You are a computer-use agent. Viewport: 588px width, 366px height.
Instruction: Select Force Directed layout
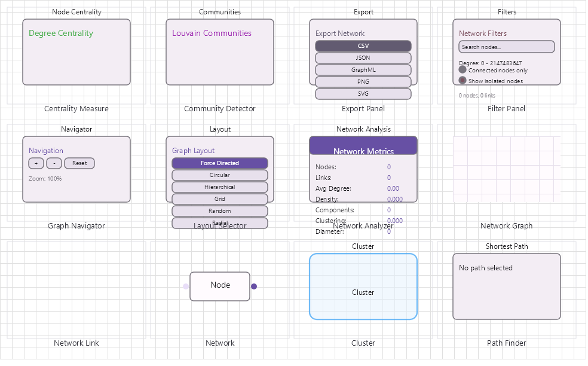(220, 163)
